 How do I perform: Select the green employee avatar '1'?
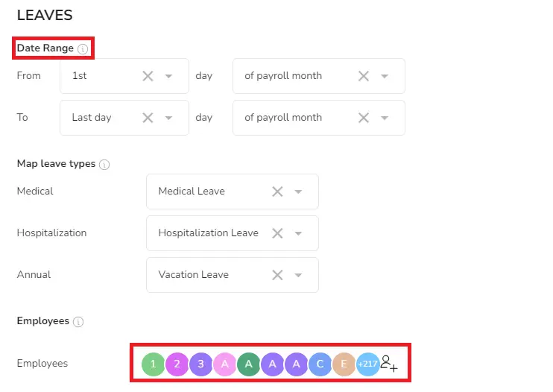(x=153, y=364)
